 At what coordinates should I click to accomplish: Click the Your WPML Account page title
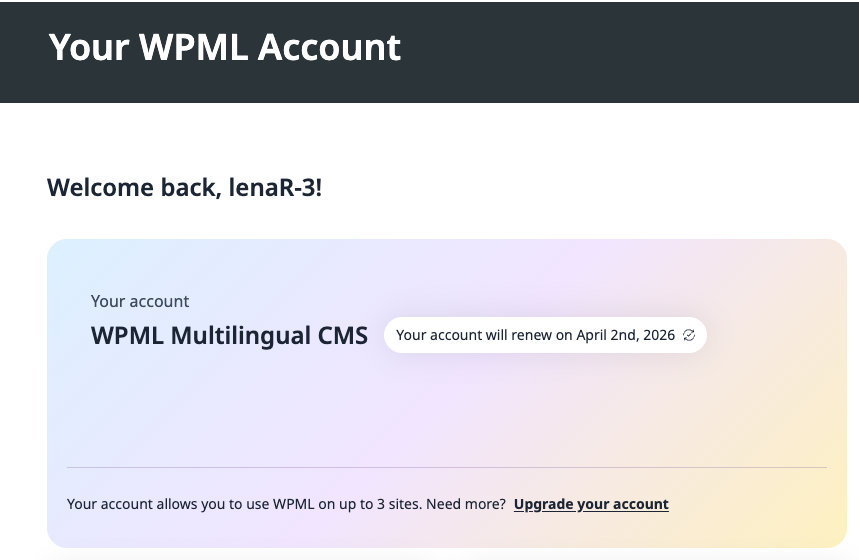click(x=225, y=47)
